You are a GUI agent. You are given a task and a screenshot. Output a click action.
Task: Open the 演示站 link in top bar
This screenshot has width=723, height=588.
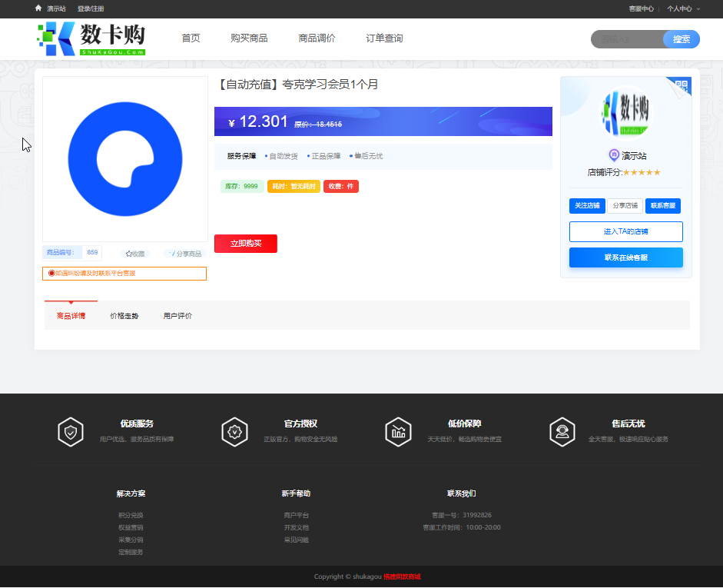[x=56, y=8]
